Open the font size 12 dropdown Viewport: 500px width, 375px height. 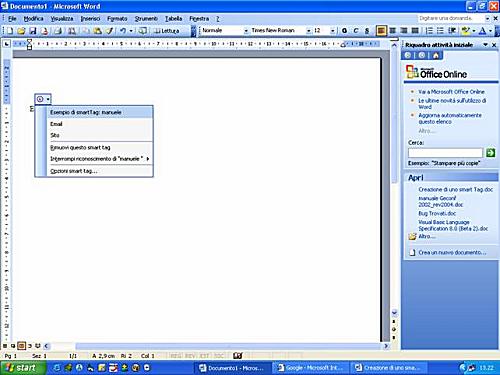(332, 31)
